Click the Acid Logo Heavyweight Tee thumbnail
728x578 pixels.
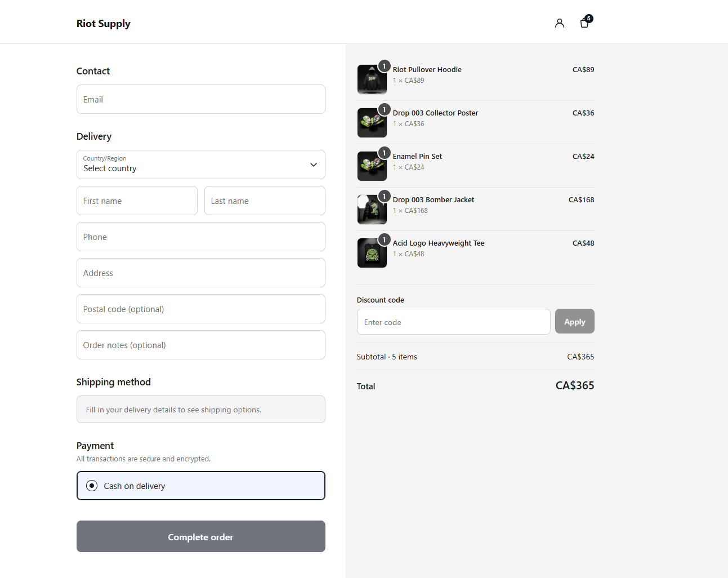coord(372,253)
